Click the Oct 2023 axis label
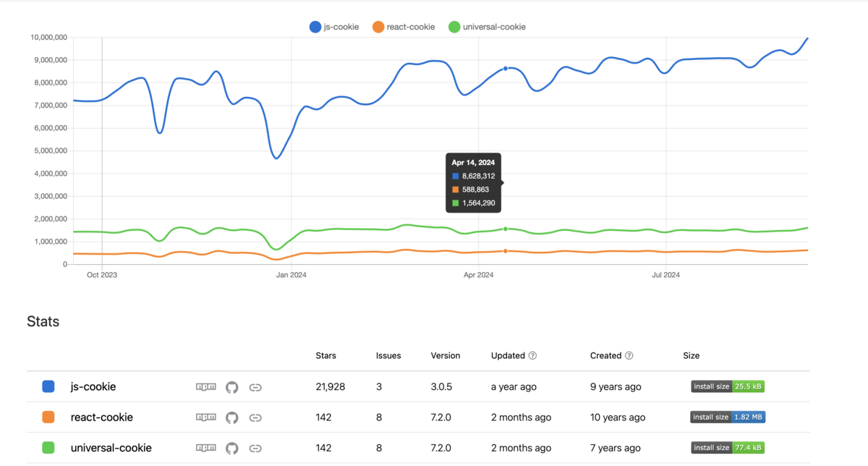The width and height of the screenshot is (868, 466). tap(102, 275)
